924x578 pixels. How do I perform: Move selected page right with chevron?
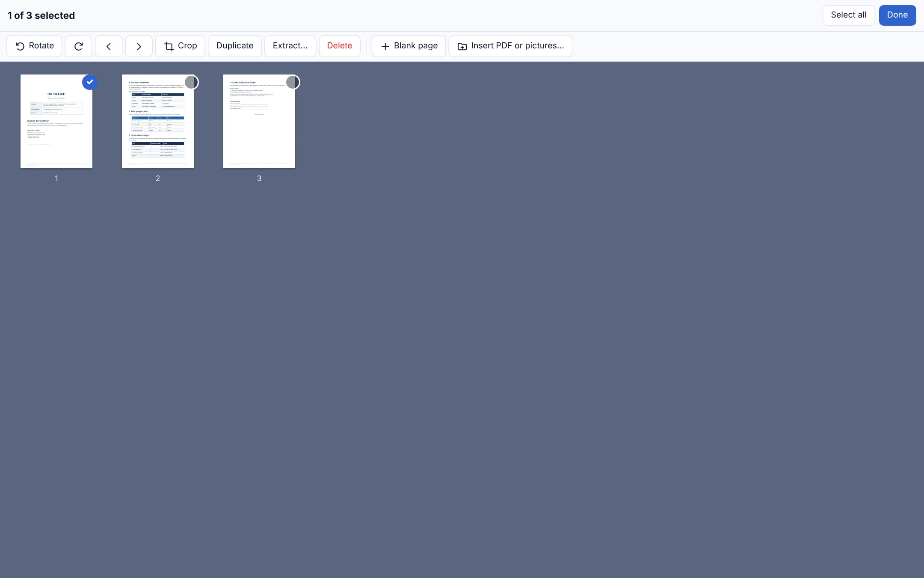[139, 46]
